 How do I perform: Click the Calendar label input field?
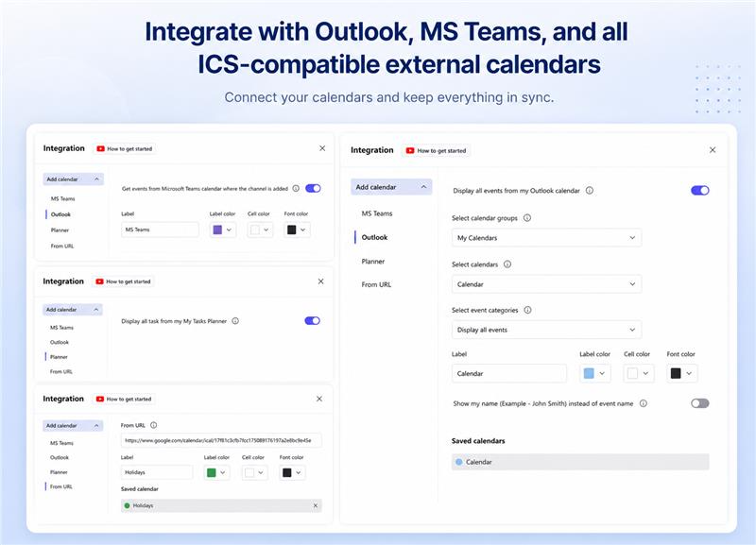[x=509, y=373]
